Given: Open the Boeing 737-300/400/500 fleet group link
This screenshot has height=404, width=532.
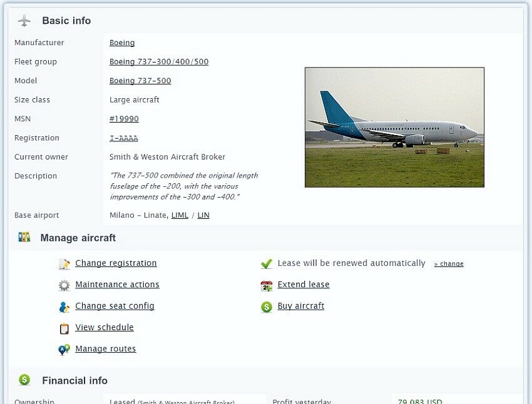Looking at the screenshot, I should [159, 62].
